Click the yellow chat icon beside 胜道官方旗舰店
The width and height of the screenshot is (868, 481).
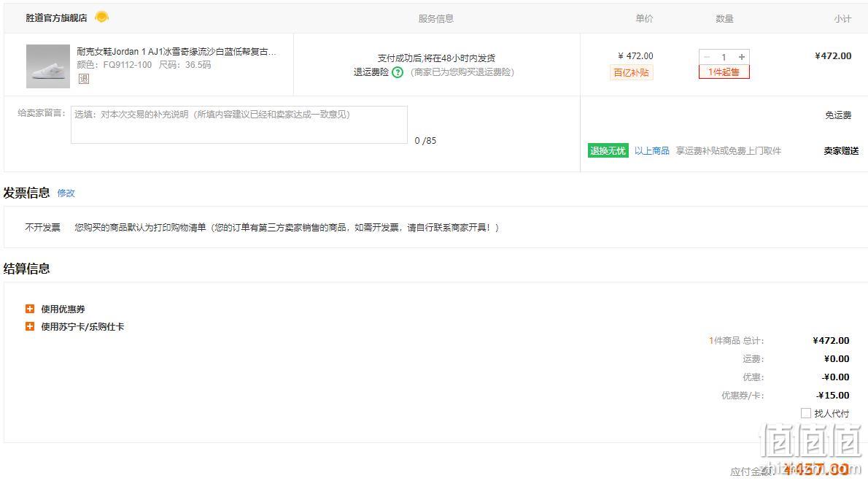101,18
